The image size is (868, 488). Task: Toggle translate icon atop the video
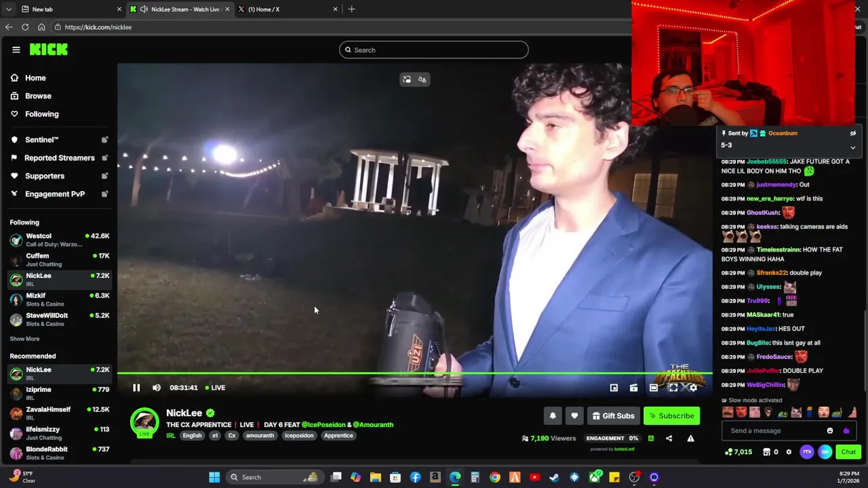[422, 79]
